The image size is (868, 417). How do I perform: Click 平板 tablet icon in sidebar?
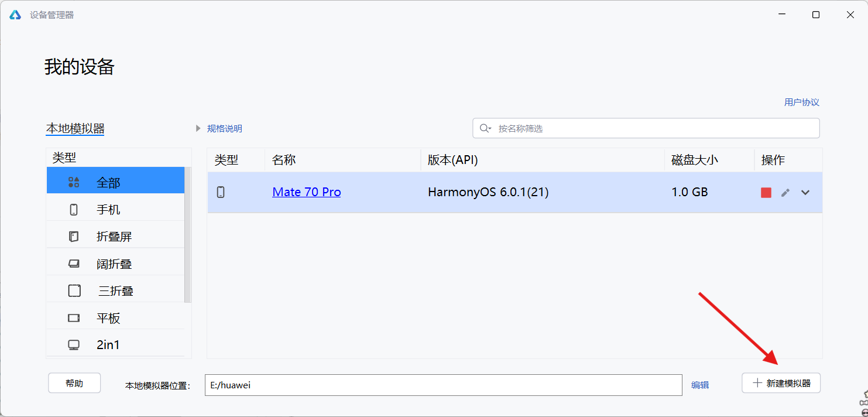click(x=74, y=318)
